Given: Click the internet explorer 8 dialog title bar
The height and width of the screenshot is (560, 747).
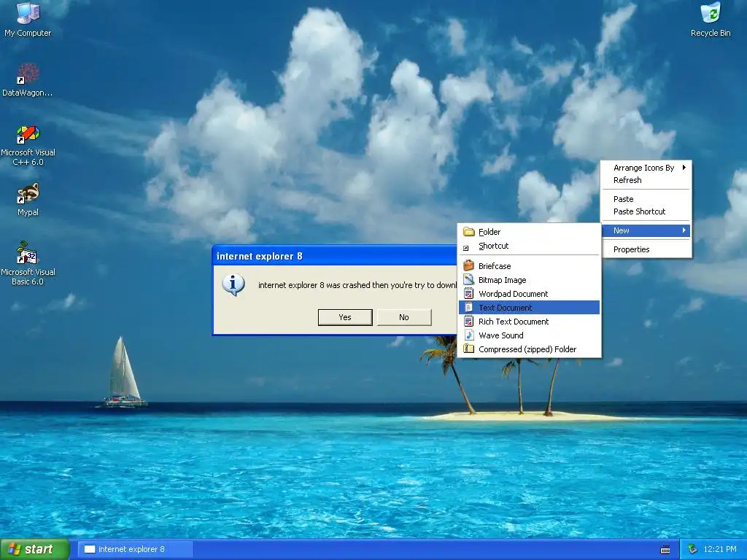Looking at the screenshot, I should point(334,256).
